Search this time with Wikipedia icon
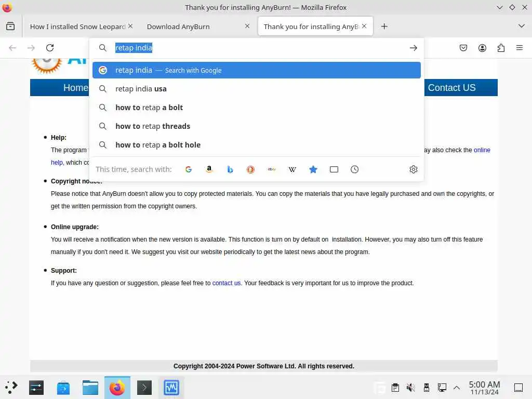 click(292, 169)
